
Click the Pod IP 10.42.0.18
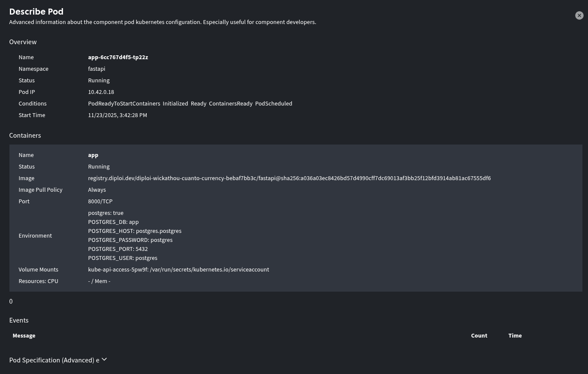pyautogui.click(x=101, y=92)
